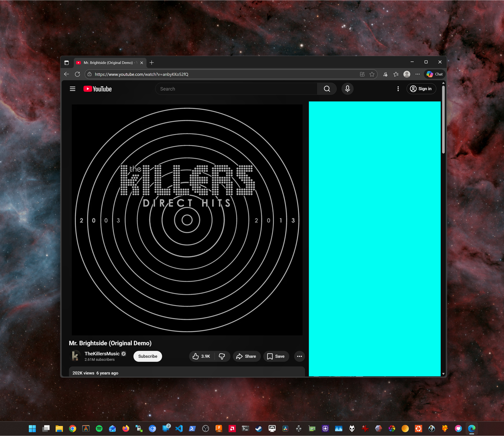Click the YouTube search magnifier icon

327,89
